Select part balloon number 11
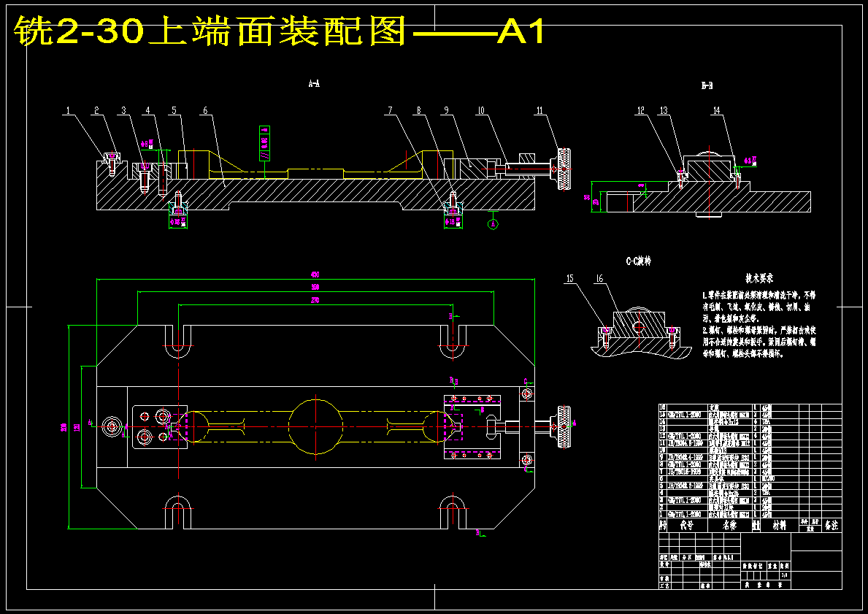 [539, 111]
